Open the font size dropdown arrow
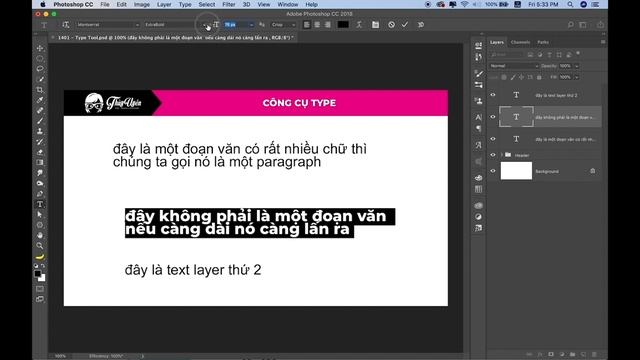Screen dimensions: 640x360 [x=251, y=25]
